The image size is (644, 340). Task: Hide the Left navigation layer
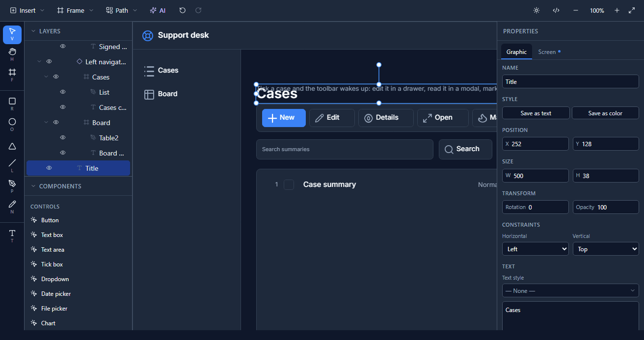pos(49,62)
